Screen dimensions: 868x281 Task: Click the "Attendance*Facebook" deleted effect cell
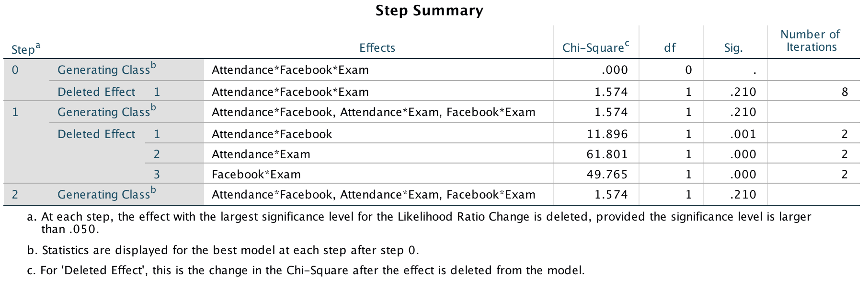272,134
